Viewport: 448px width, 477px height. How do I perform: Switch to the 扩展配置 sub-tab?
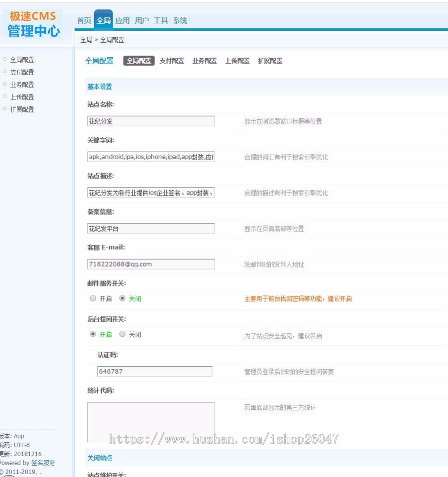270,61
